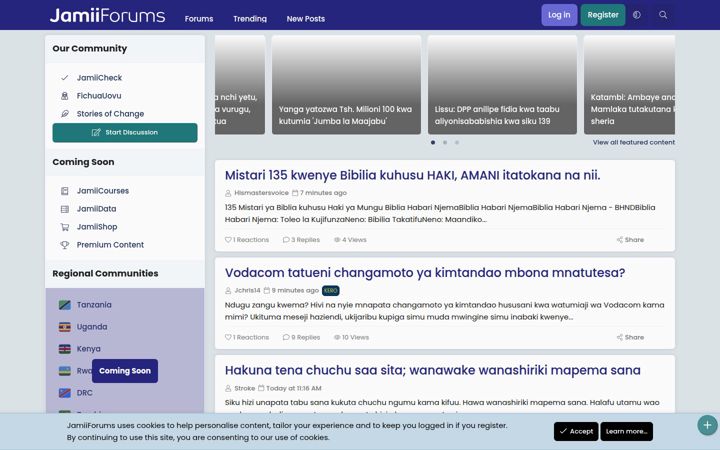Viewport: 720px width, 450px height.
Task: Click the KERO tag on Vodacom post
Action: (331, 291)
